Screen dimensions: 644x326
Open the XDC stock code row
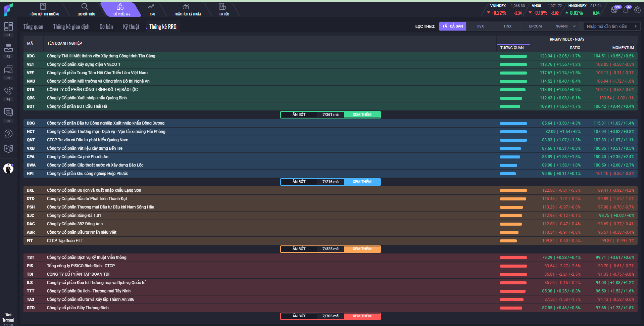[x=31, y=56]
